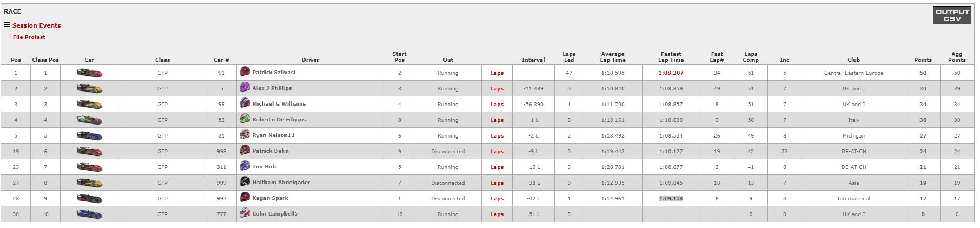Click the Points column header
980x228 pixels.
tap(923, 60)
